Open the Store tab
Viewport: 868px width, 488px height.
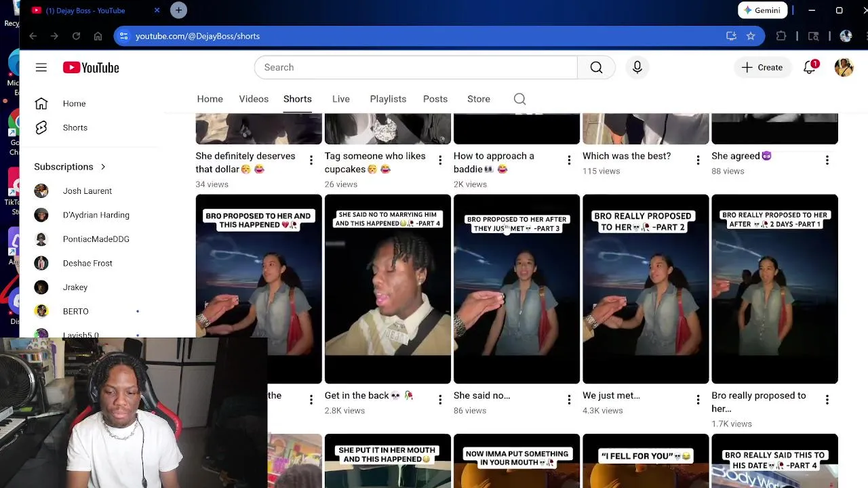[x=479, y=99]
